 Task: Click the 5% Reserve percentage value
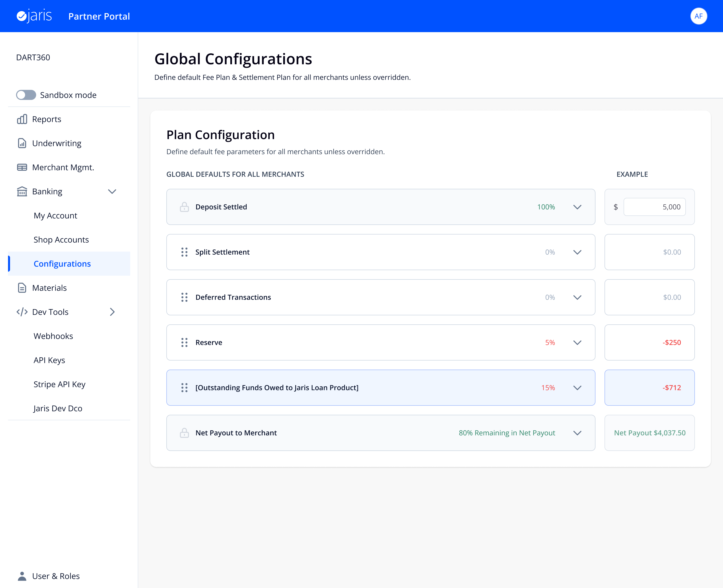click(x=550, y=342)
